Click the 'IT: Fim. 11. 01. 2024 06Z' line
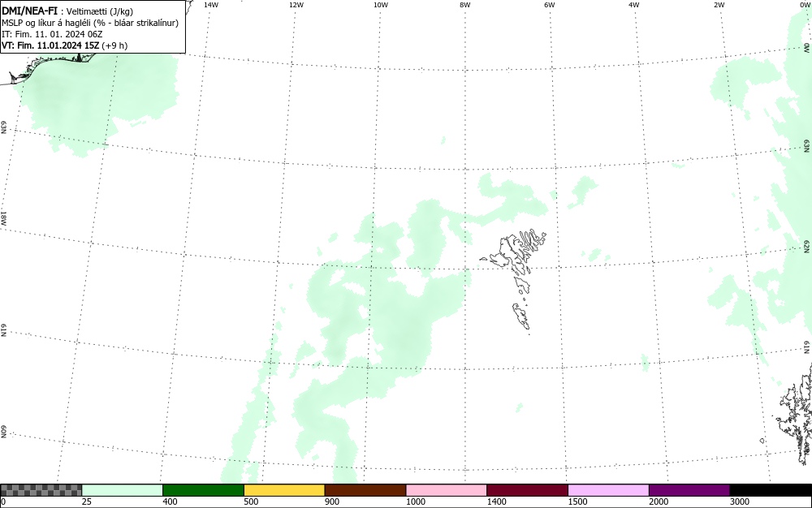812x508 pixels. pos(52,34)
